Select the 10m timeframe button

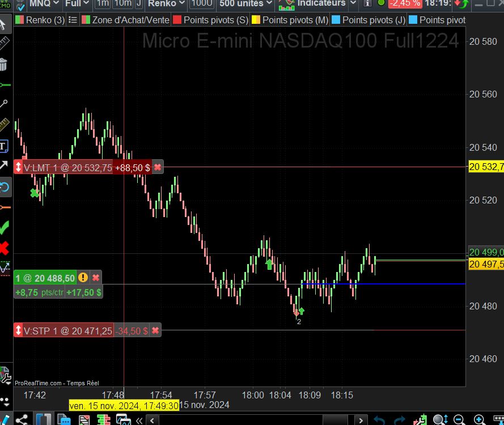(x=123, y=3)
